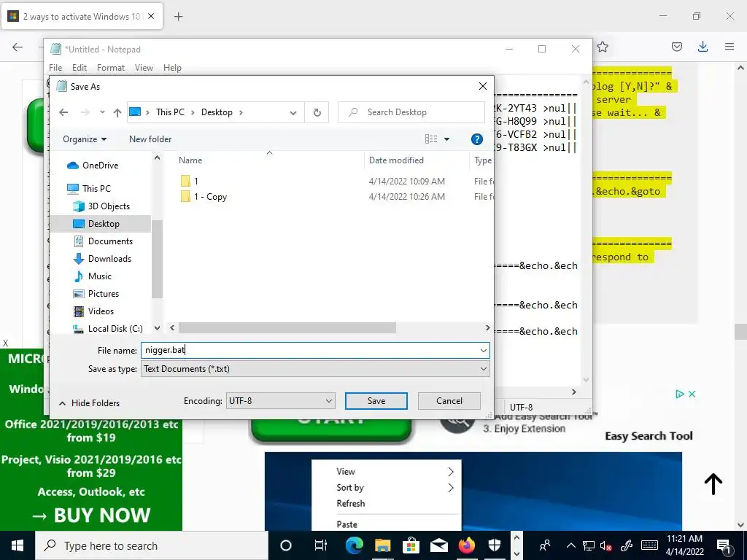Click the Search Desktop box
The height and width of the screenshot is (560, 747).
click(x=411, y=112)
